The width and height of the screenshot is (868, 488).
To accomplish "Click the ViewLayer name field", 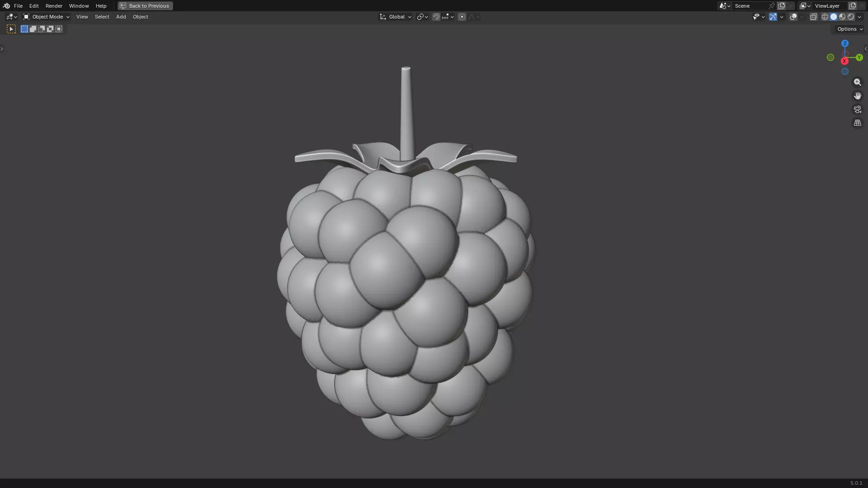I will click(x=830, y=6).
